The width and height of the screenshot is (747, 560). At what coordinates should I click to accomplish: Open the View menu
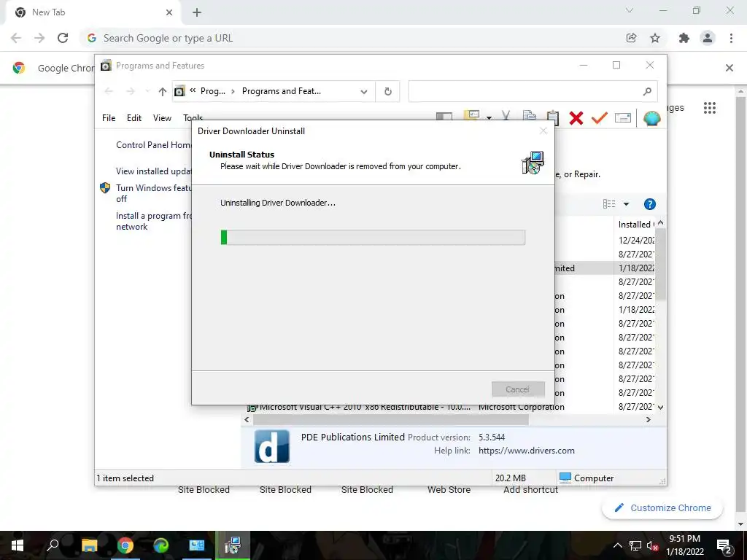tap(162, 118)
